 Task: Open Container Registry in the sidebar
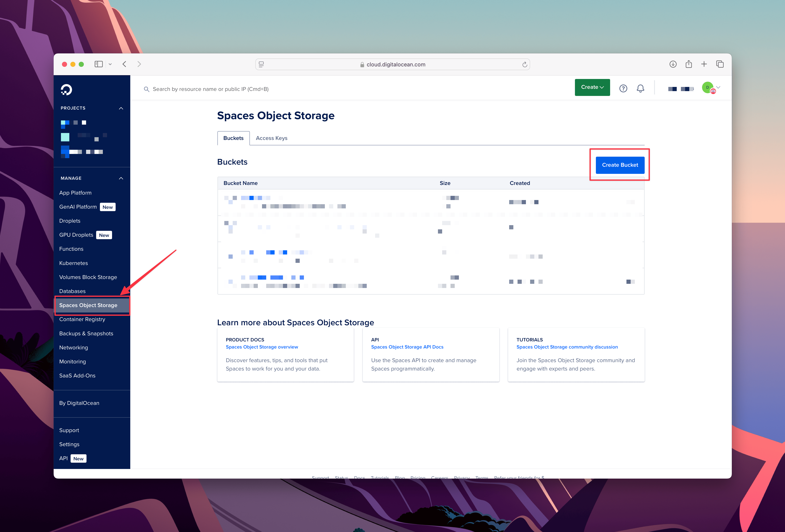[x=82, y=319]
